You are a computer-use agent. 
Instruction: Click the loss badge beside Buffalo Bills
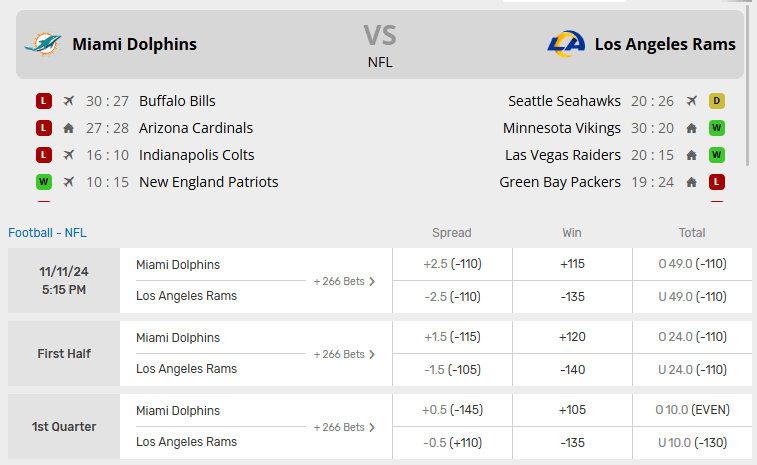(43, 101)
